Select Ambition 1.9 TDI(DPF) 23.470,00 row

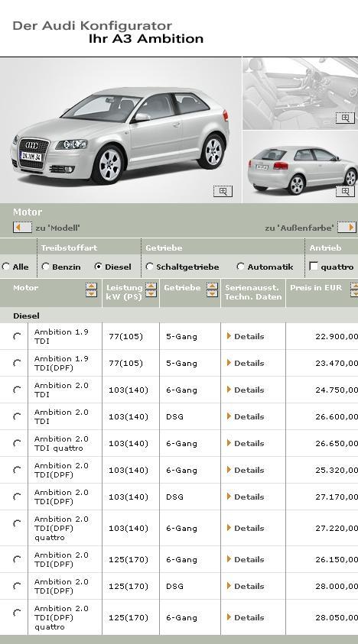[x=17, y=363]
